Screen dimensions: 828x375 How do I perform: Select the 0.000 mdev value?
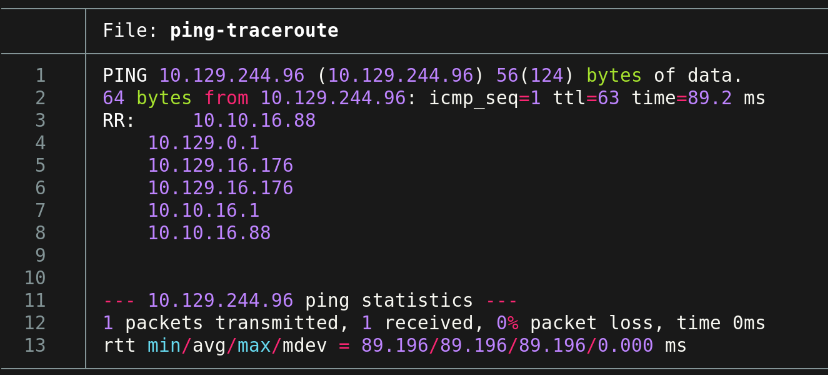coord(625,345)
